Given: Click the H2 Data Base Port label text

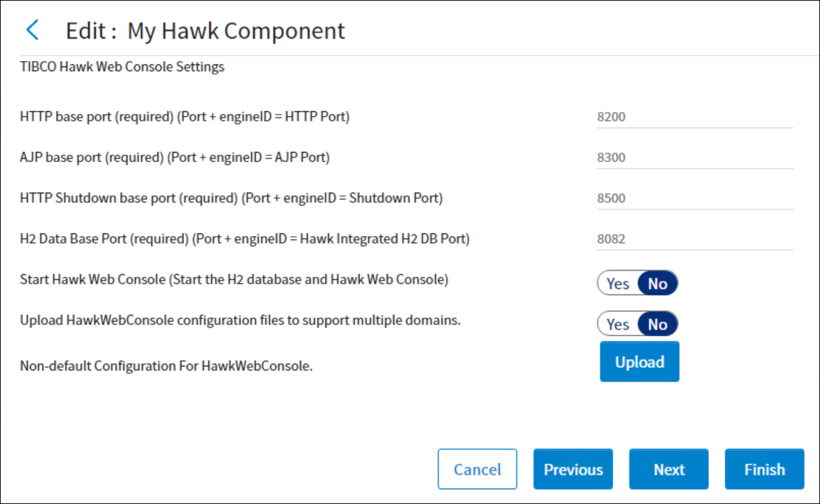Looking at the screenshot, I should pos(244,239).
